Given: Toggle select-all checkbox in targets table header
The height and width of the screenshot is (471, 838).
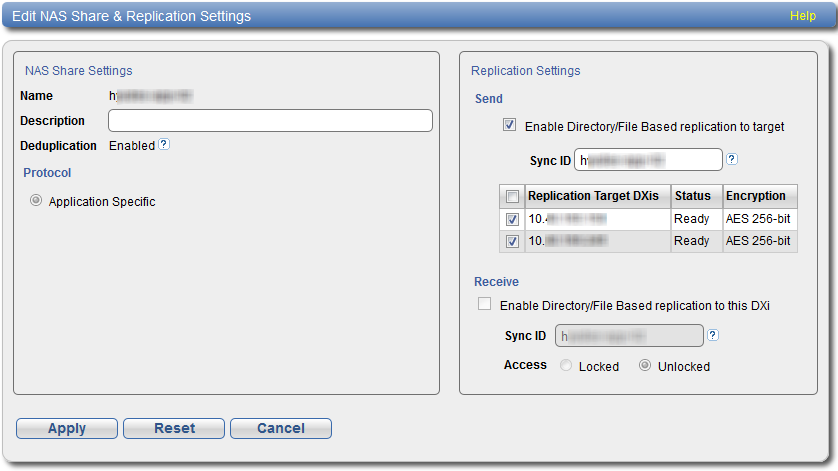Looking at the screenshot, I should (x=512, y=196).
